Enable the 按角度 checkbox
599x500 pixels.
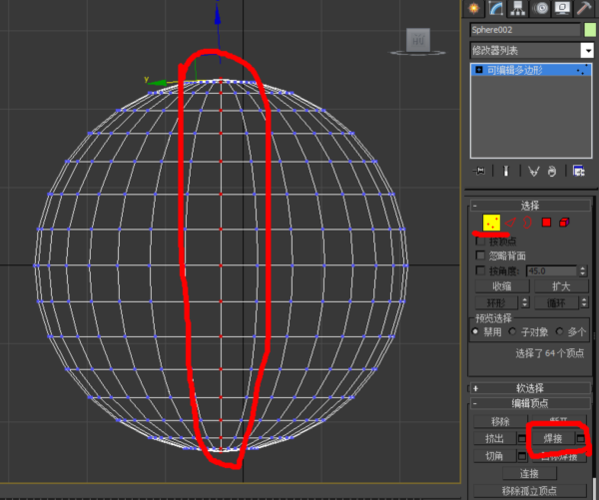coord(480,270)
